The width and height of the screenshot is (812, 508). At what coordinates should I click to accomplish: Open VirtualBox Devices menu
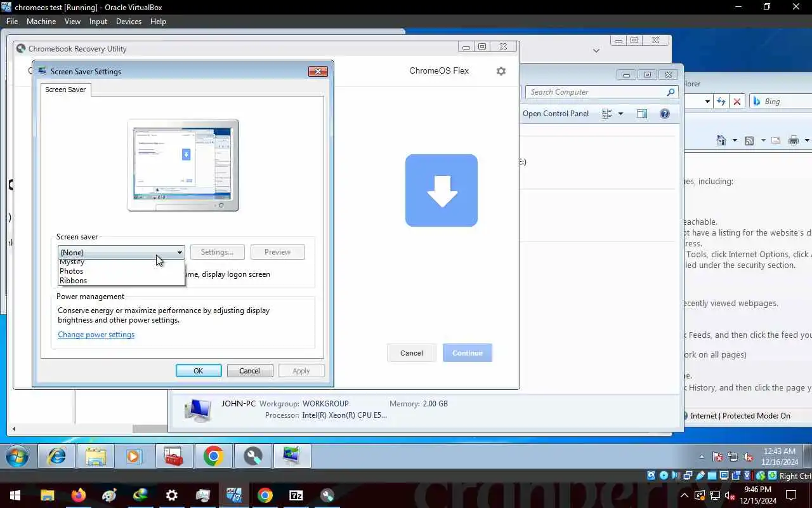point(129,22)
